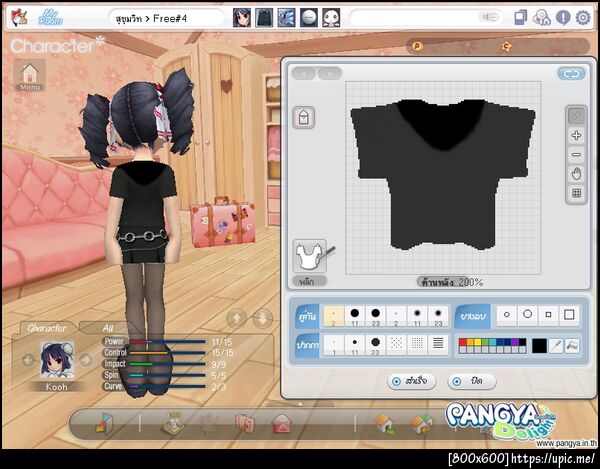Select the paint bucket fill tool
This screenshot has height=469, width=600.
click(572, 346)
